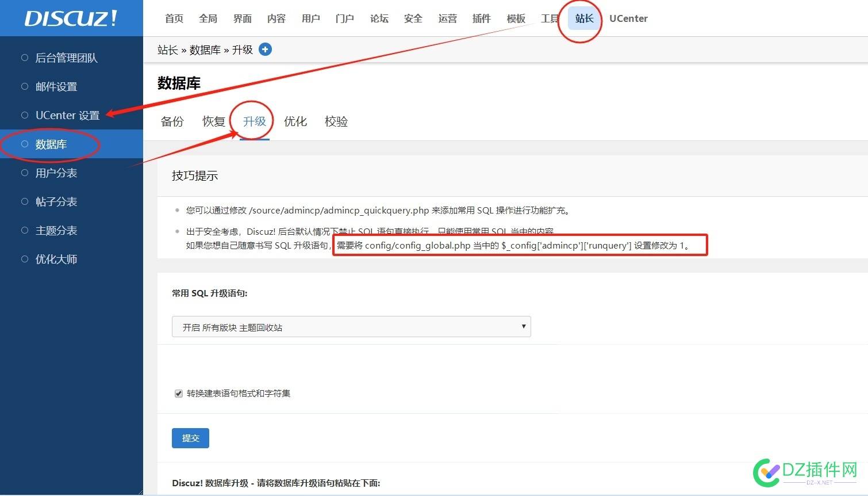Switch to the 恢复 tab
The width and height of the screenshot is (868, 496).
(x=214, y=121)
